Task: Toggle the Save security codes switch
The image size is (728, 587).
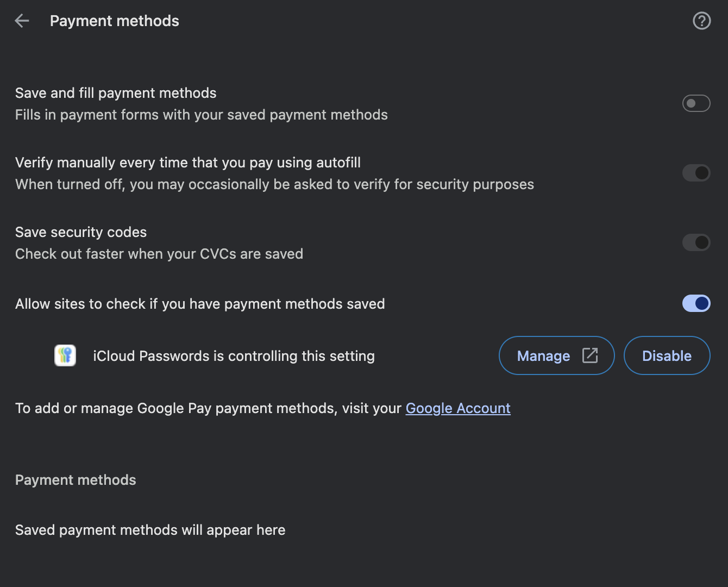Action: click(x=696, y=242)
